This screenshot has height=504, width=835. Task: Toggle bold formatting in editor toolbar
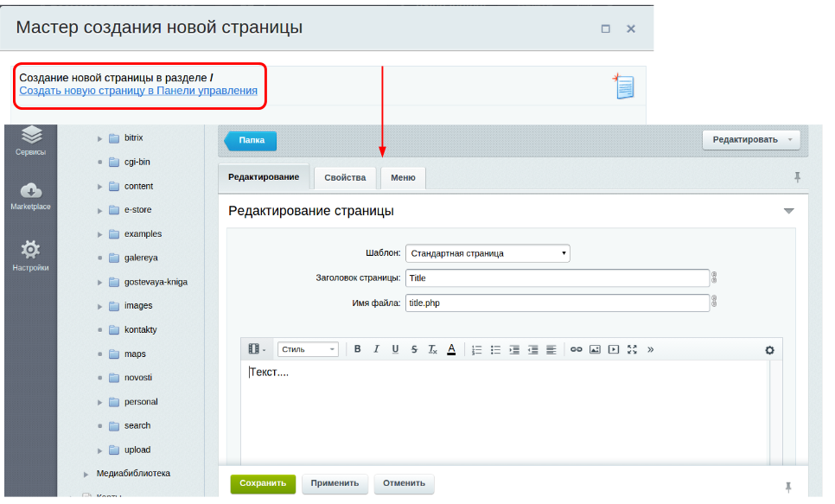[x=358, y=349]
